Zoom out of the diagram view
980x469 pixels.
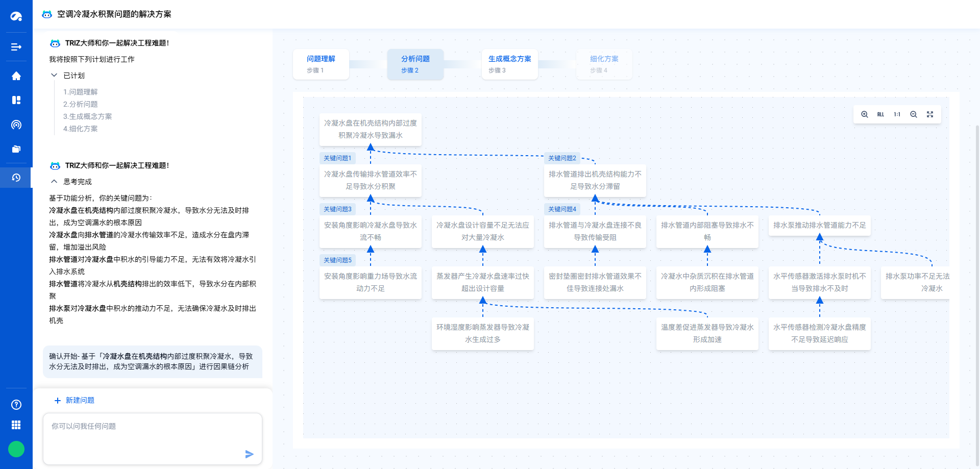914,114
